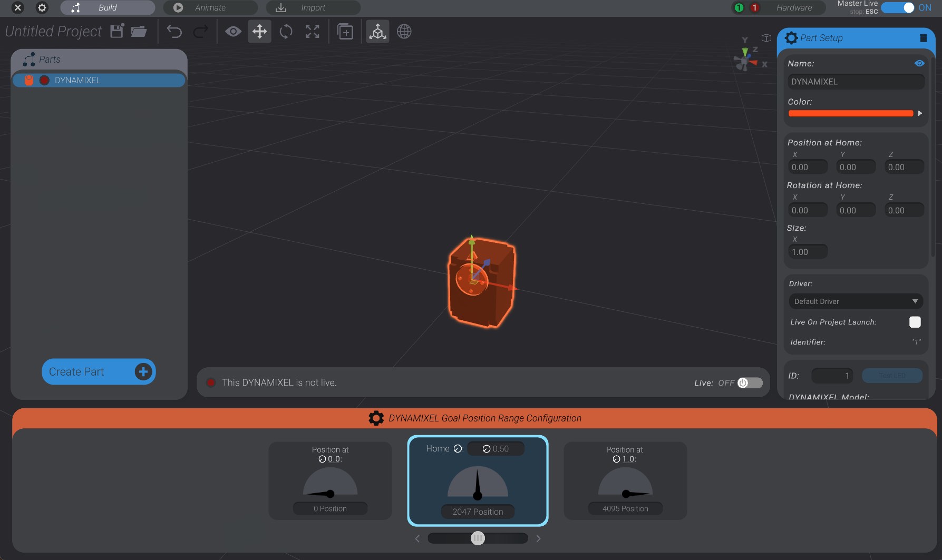Select the Scale tool
Screen dimensions: 942x560
(x=312, y=31)
